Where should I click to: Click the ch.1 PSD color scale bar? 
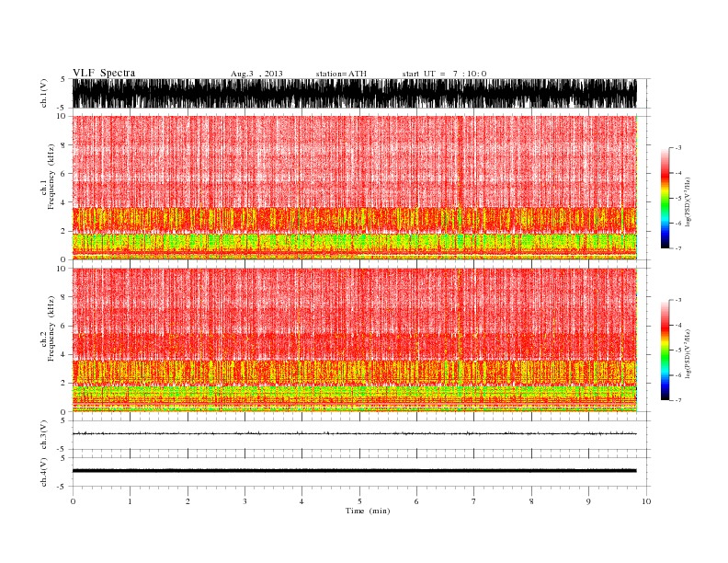pos(665,198)
